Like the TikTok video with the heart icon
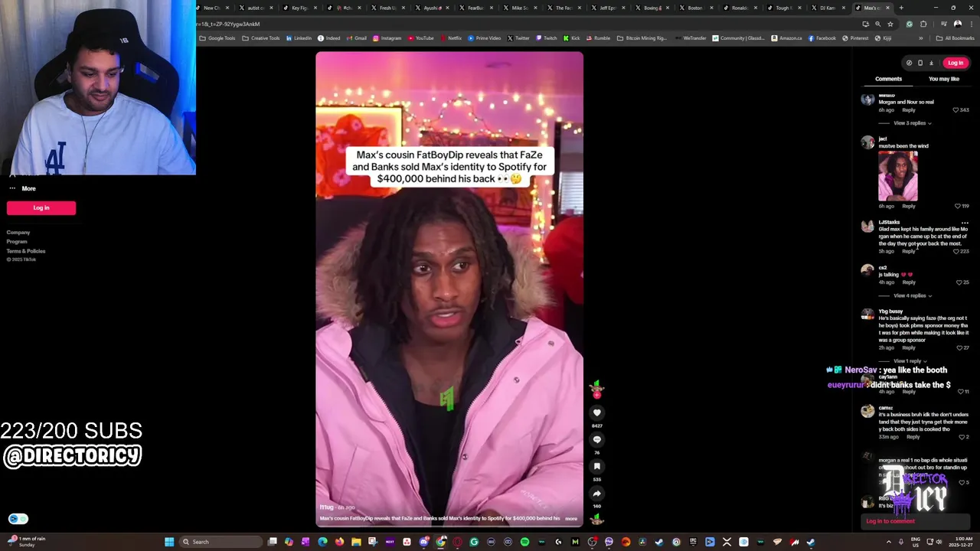Image resolution: width=980 pixels, height=551 pixels. pyautogui.click(x=597, y=412)
